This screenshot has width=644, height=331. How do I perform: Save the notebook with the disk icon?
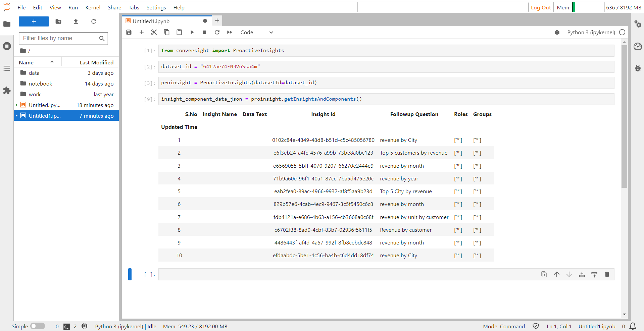tap(129, 32)
